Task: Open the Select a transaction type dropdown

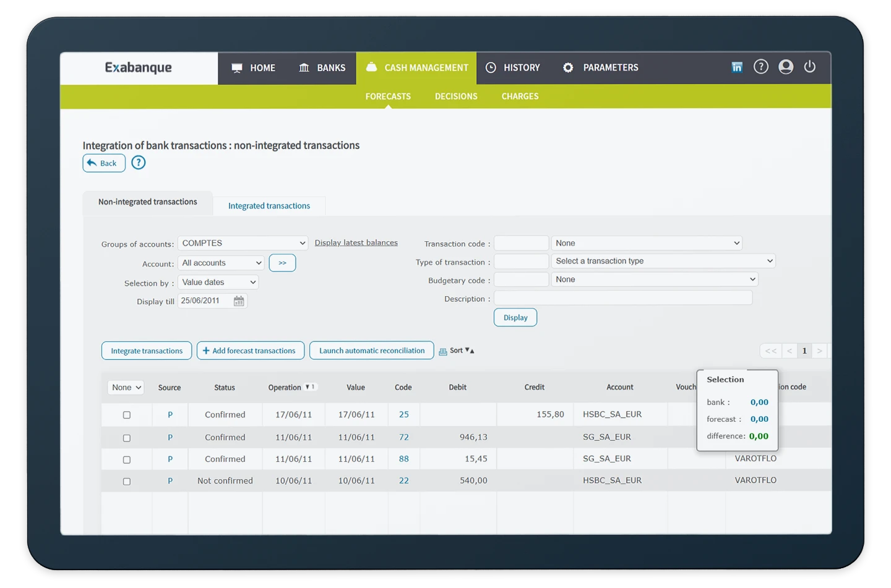Action: point(663,262)
